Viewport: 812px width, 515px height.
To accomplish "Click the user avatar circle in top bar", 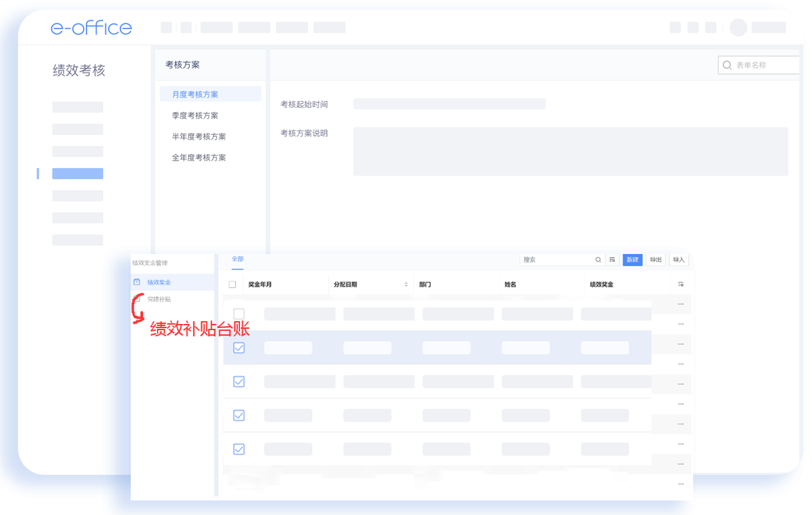I will (x=738, y=28).
